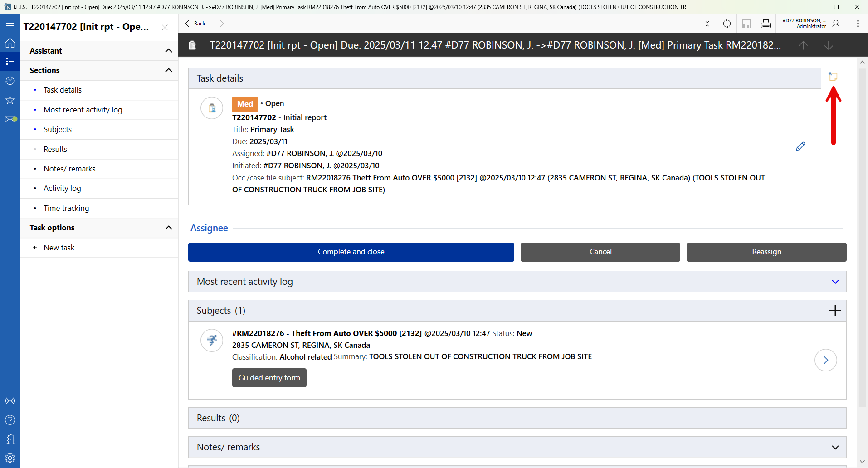Click the refresh icon in top toolbar
Image resolution: width=868 pixels, height=468 pixels.
tap(727, 24)
